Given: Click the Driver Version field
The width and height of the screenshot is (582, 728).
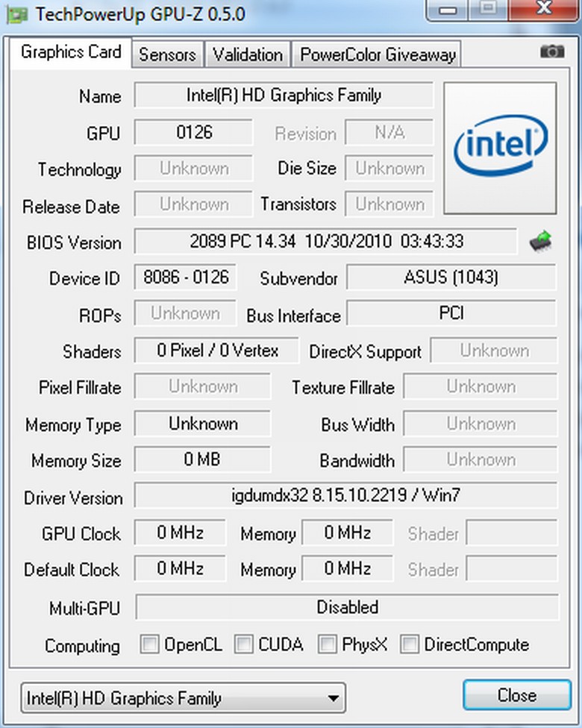Looking at the screenshot, I should tap(346, 496).
